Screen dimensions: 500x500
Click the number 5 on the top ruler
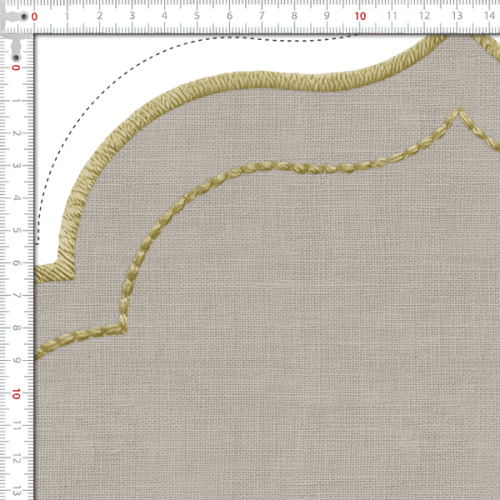[197, 16]
